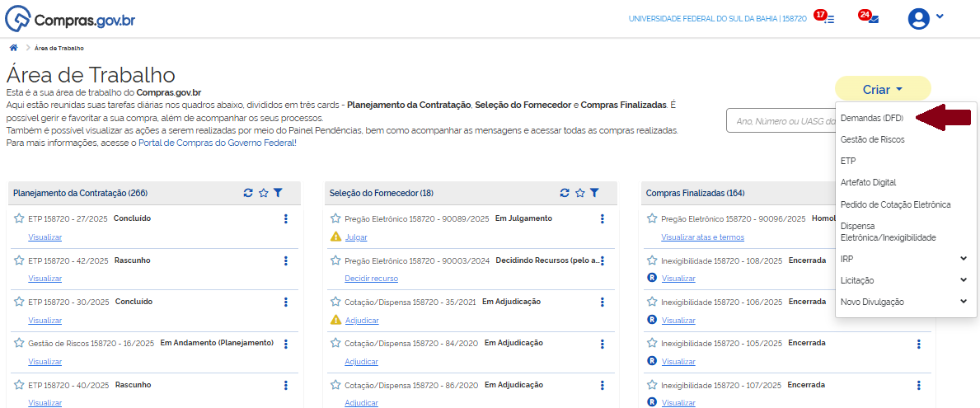The image size is (980, 408).
Task: Click the Ano, Número ou UASG search field
Action: coord(779,121)
